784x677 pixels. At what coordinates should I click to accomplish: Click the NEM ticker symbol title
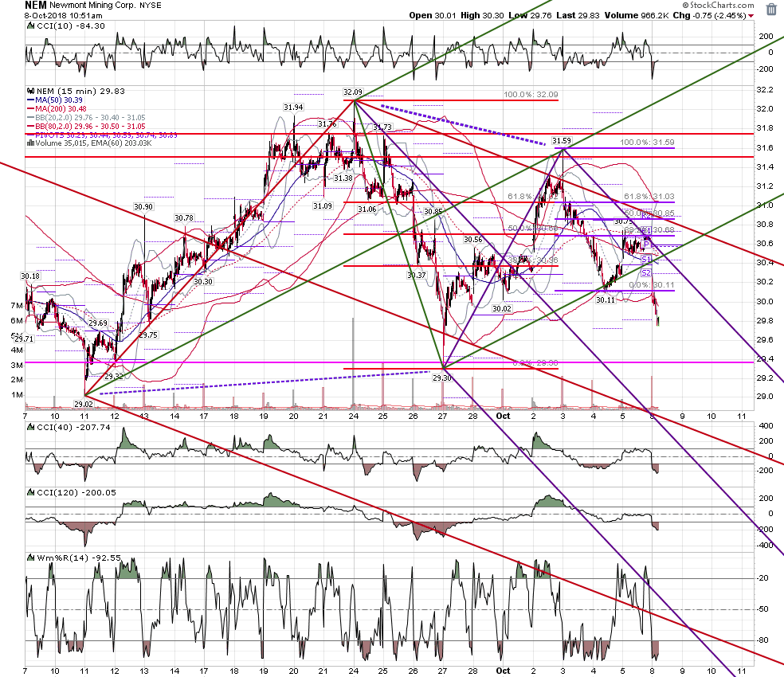36,5
